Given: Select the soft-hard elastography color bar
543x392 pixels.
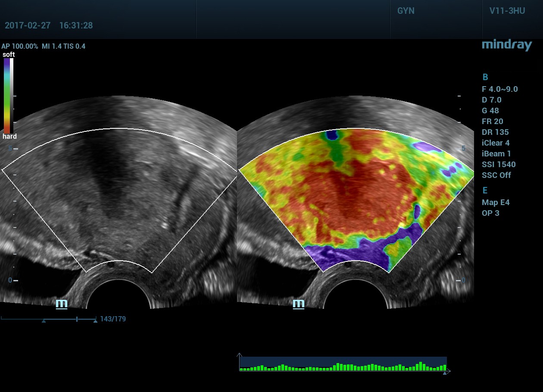Looking at the screenshot, I should coord(7,95).
